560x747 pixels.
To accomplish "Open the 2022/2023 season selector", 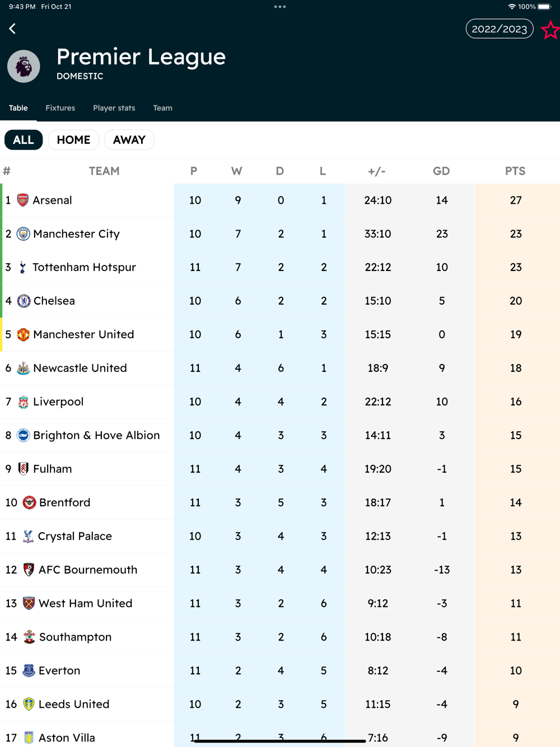I will [499, 29].
